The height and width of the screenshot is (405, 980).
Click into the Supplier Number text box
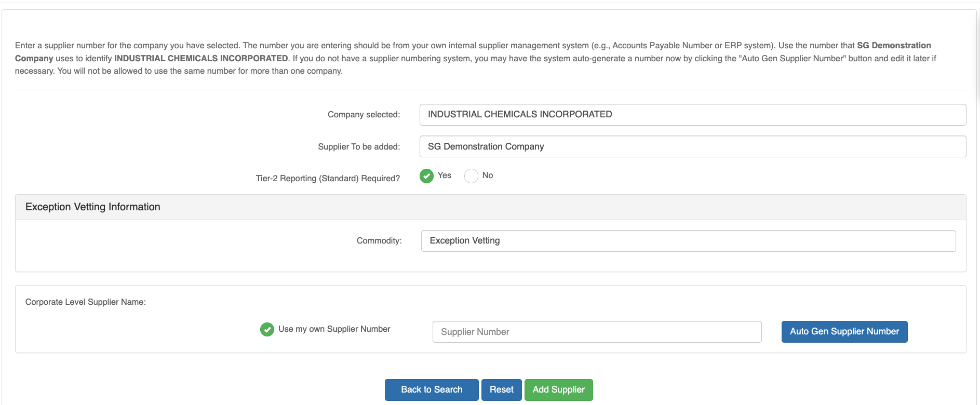[x=597, y=332]
